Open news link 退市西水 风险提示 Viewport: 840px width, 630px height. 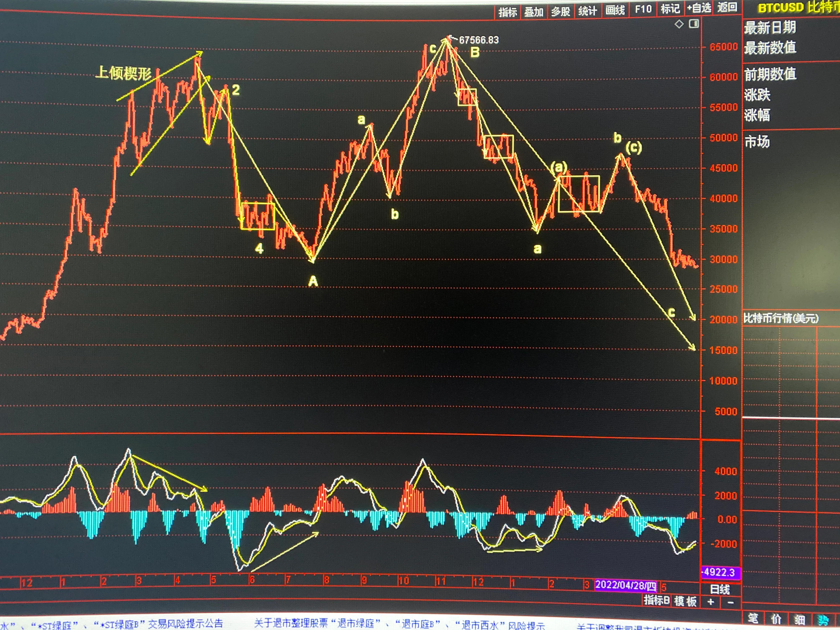(x=500, y=625)
